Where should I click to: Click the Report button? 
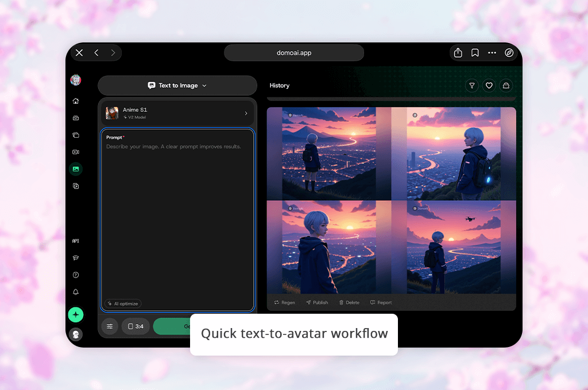[x=381, y=302]
